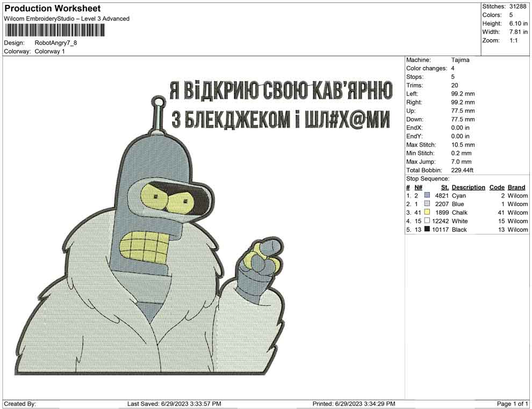Click the 'Printed: 6/29/2023 3:34:29 PM' text

[354, 404]
